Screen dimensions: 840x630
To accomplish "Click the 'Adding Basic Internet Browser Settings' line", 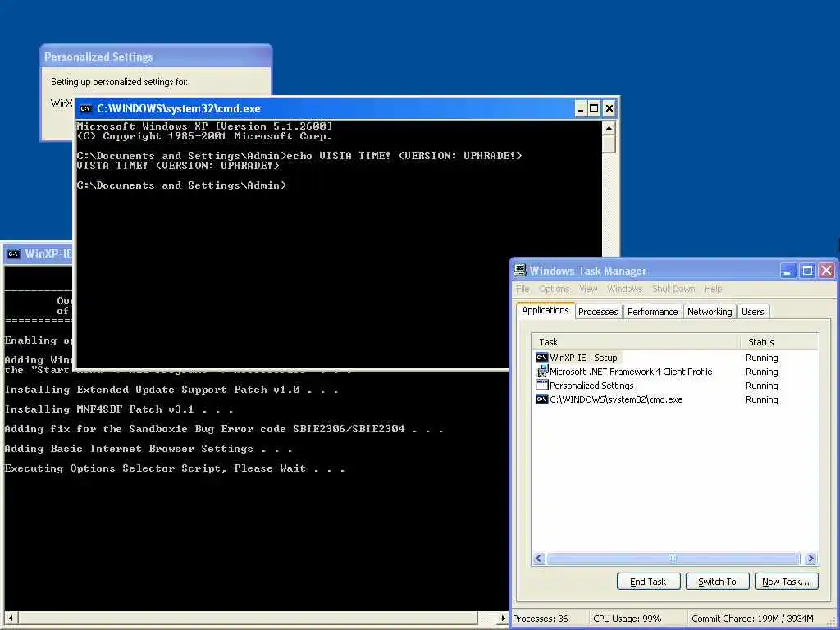I will [148, 449].
